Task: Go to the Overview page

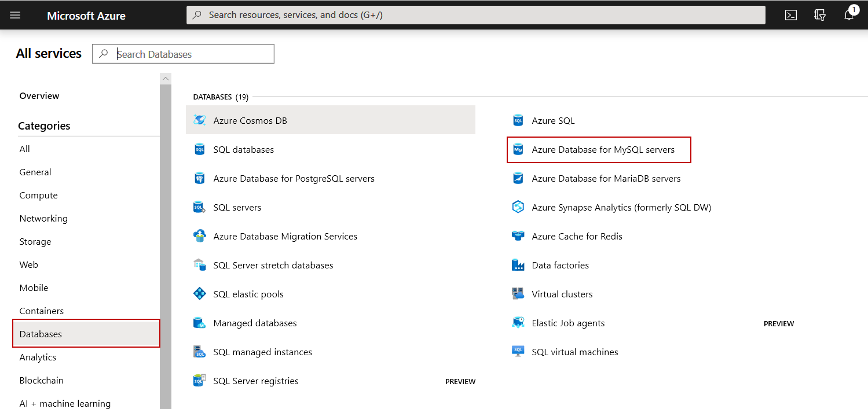Action: [39, 95]
